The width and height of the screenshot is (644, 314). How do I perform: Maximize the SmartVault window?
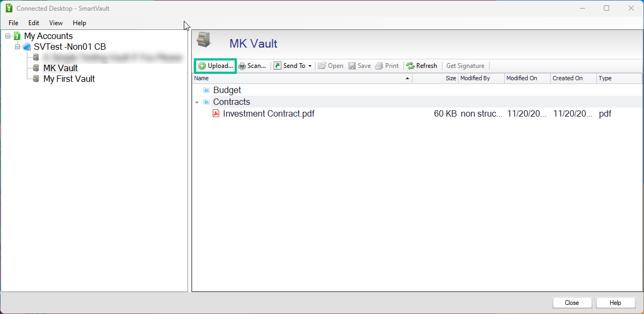pos(606,8)
